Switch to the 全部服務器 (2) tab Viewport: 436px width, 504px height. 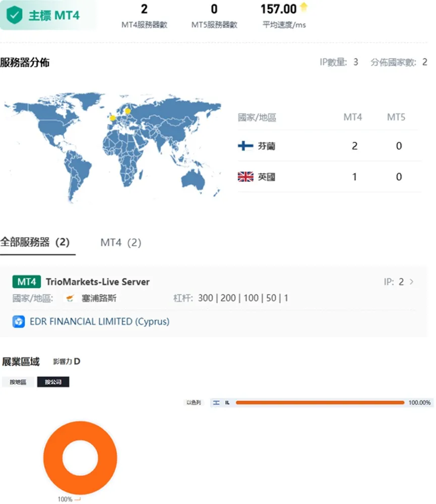point(35,242)
